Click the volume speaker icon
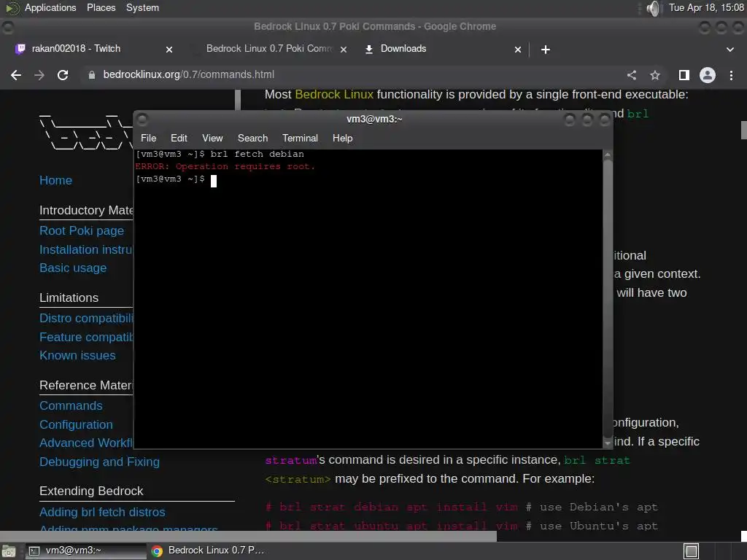Screen dimensions: 747x560 [654, 8]
